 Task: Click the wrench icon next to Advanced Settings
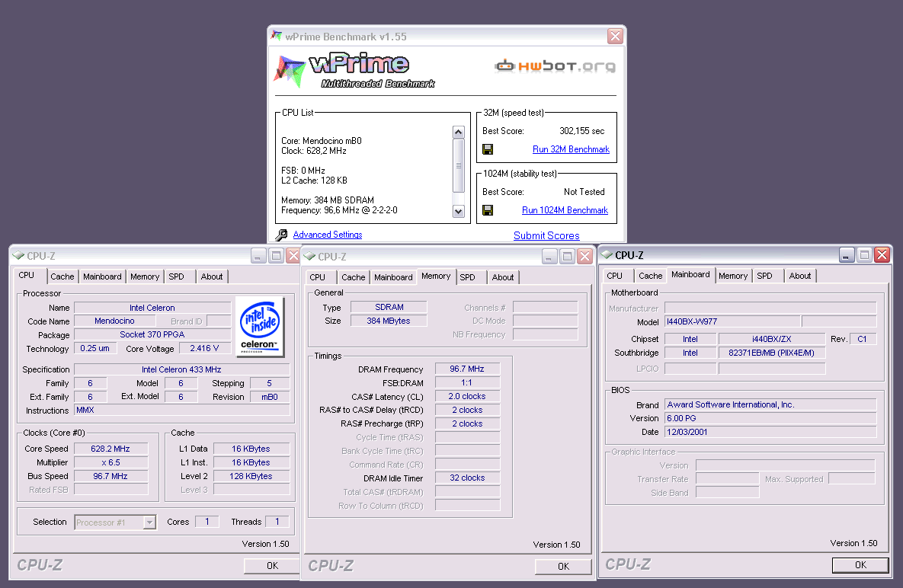(x=281, y=235)
